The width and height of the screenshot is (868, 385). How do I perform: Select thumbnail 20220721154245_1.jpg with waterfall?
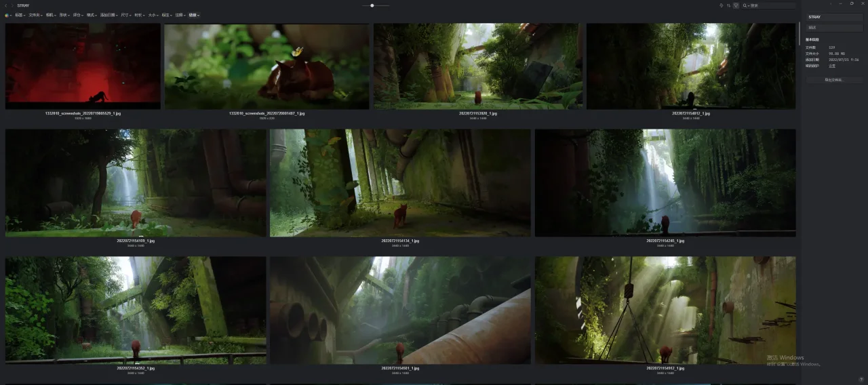pos(665,183)
